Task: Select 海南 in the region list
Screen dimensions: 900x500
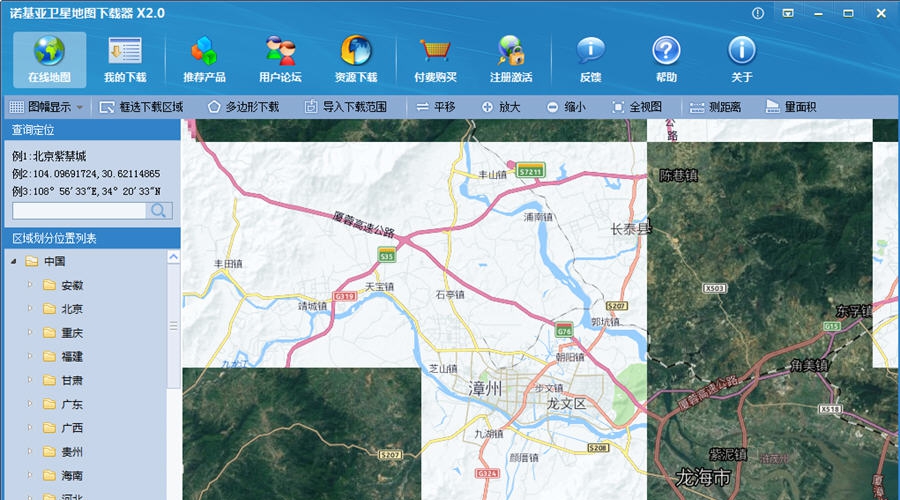Action: pyautogui.click(x=72, y=475)
